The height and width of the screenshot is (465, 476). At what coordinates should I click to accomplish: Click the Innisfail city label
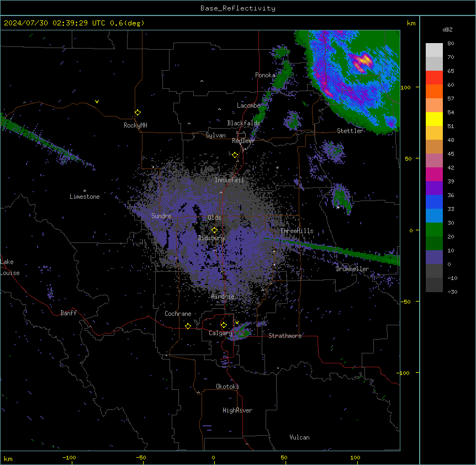point(229,180)
